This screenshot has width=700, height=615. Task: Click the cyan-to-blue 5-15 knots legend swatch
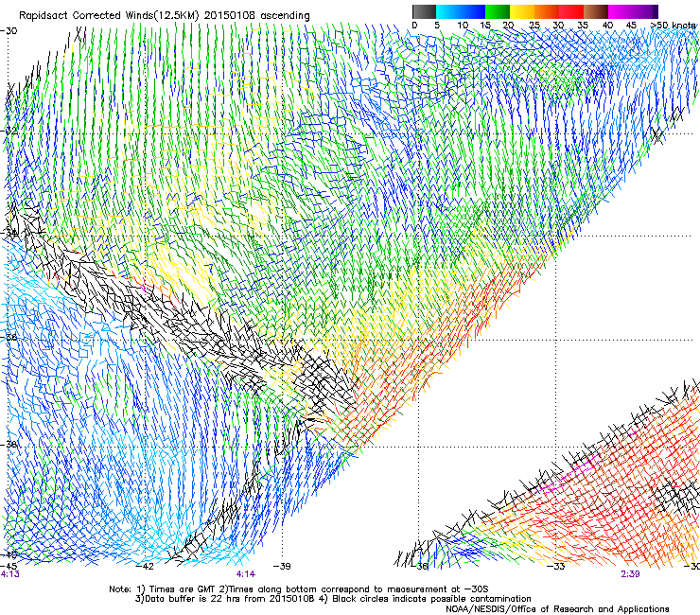tap(461, 11)
